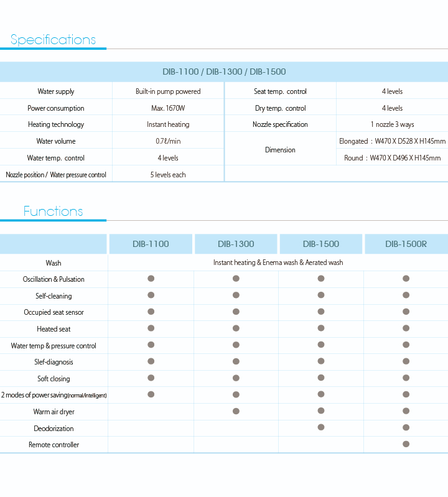The height and width of the screenshot is (497, 448).
Task: Click Slef-diagnosis dot under DIB-1500R
Action: [406, 361]
